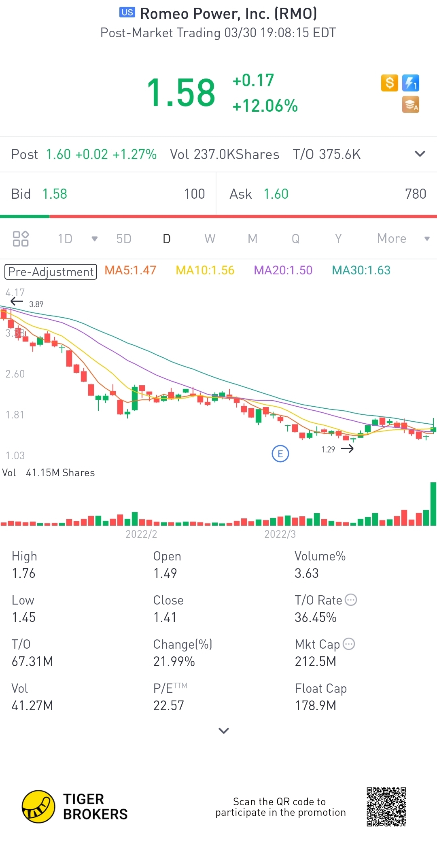437x868 pixels.
Task: Tap the 2022/2 date axis label
Action: click(141, 534)
